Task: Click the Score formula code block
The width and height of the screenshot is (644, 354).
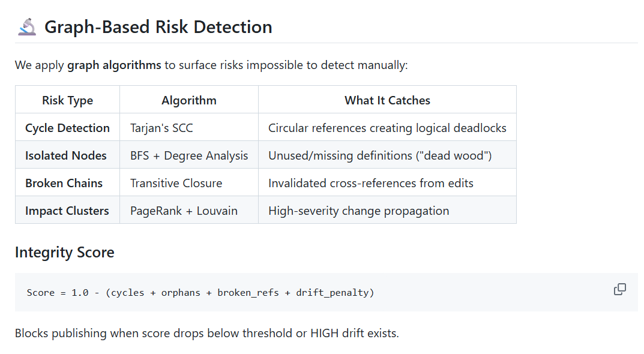Action: [x=200, y=293]
